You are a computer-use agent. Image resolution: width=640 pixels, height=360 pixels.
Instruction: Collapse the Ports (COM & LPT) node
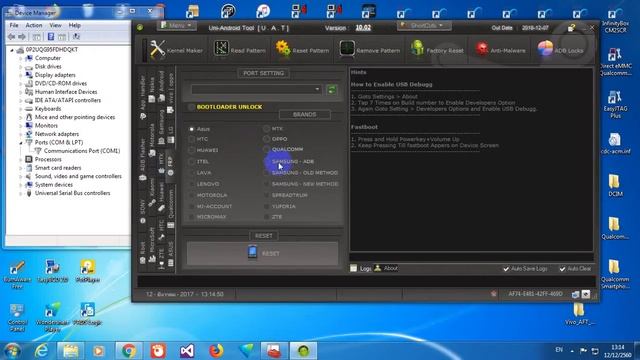[x=21, y=143]
